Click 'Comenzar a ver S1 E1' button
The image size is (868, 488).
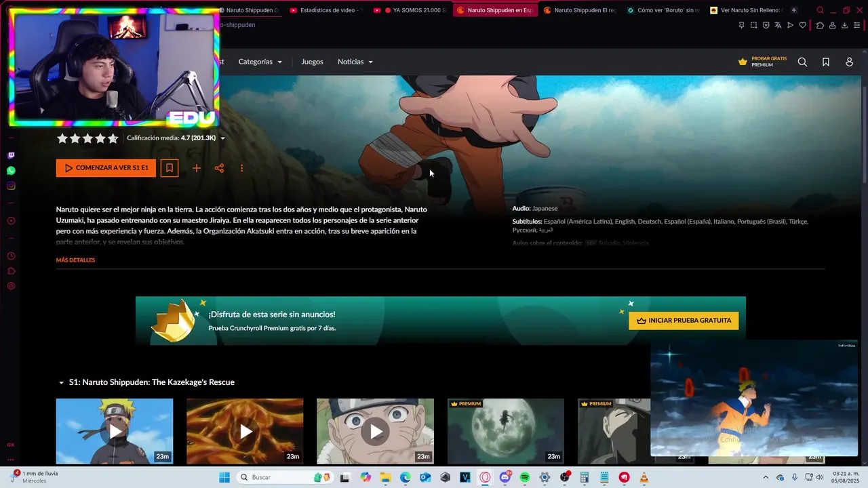pyautogui.click(x=106, y=168)
